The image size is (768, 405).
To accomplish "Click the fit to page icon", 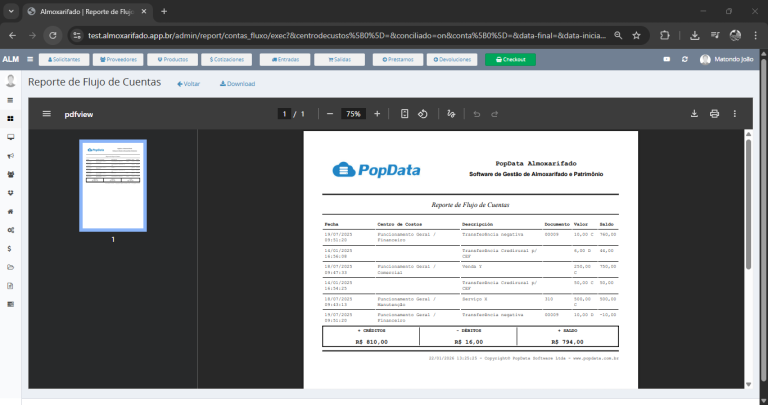I will 404,114.
